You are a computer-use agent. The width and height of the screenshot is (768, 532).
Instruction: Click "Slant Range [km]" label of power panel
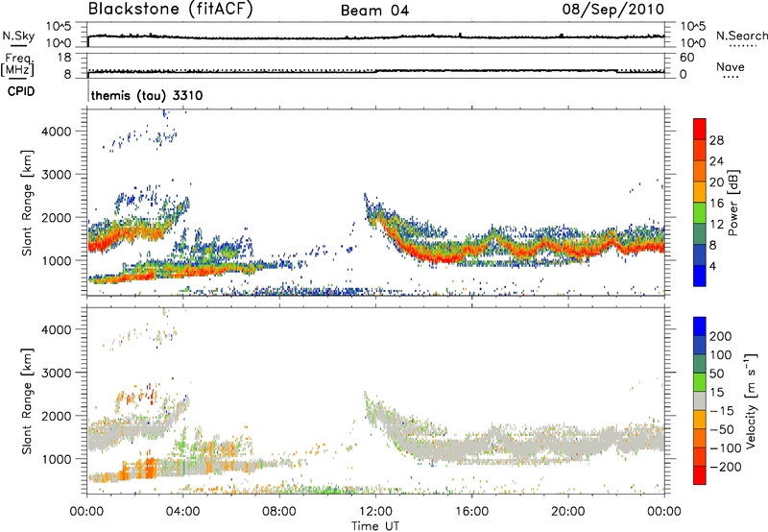27,203
